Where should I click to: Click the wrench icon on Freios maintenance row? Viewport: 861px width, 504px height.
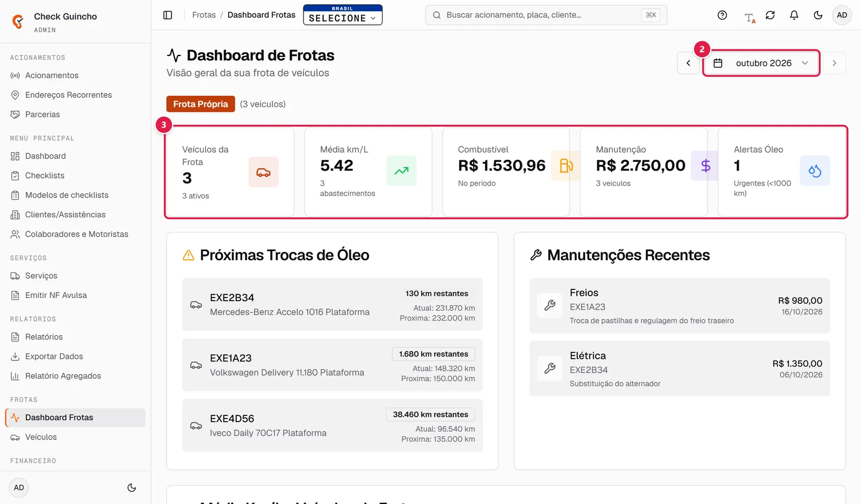550,306
